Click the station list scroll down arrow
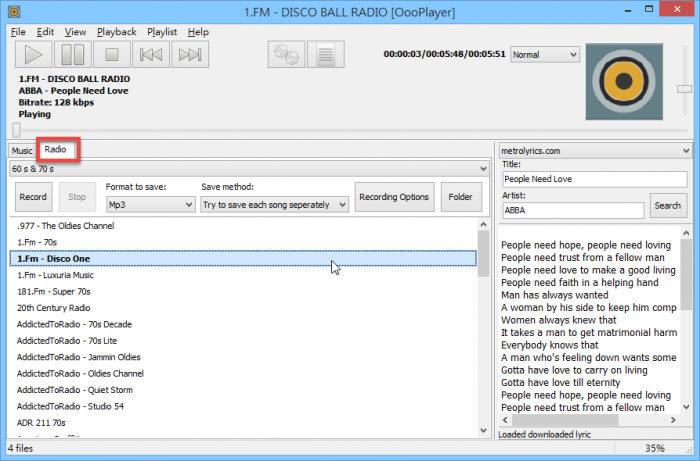Viewport: 700px width, 461px height. coord(483,430)
